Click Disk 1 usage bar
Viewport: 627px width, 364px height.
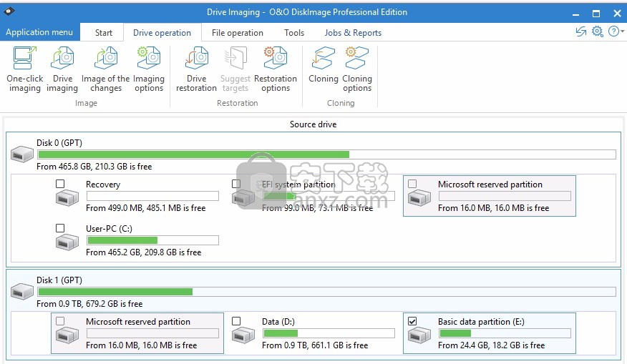pos(326,292)
